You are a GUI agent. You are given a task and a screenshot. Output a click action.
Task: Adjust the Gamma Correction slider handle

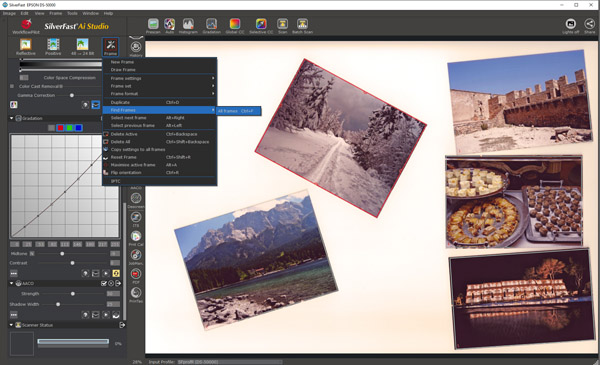pos(72,95)
